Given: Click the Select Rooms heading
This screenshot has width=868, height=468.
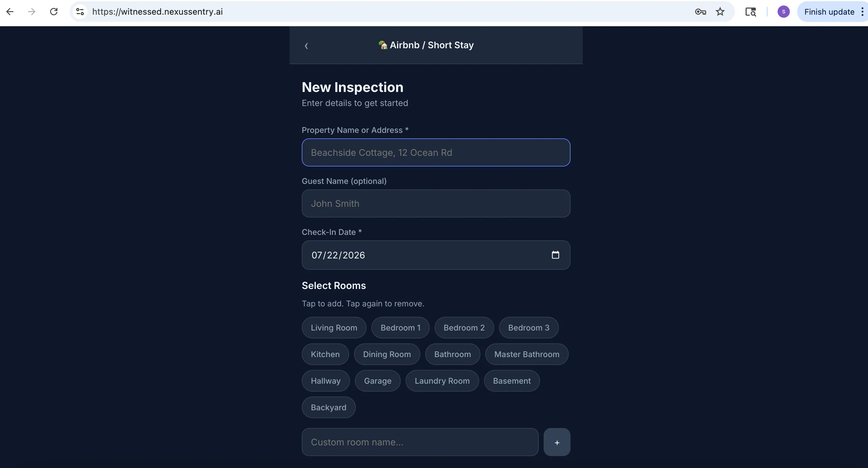Looking at the screenshot, I should click(x=334, y=285).
